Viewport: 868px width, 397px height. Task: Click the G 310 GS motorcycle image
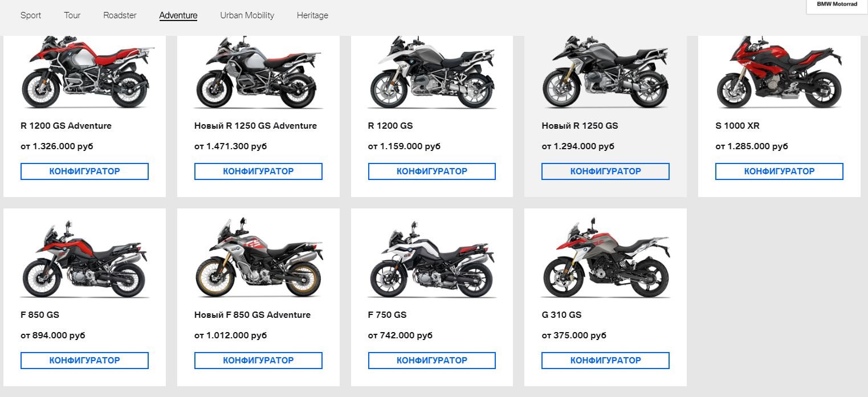point(605,258)
